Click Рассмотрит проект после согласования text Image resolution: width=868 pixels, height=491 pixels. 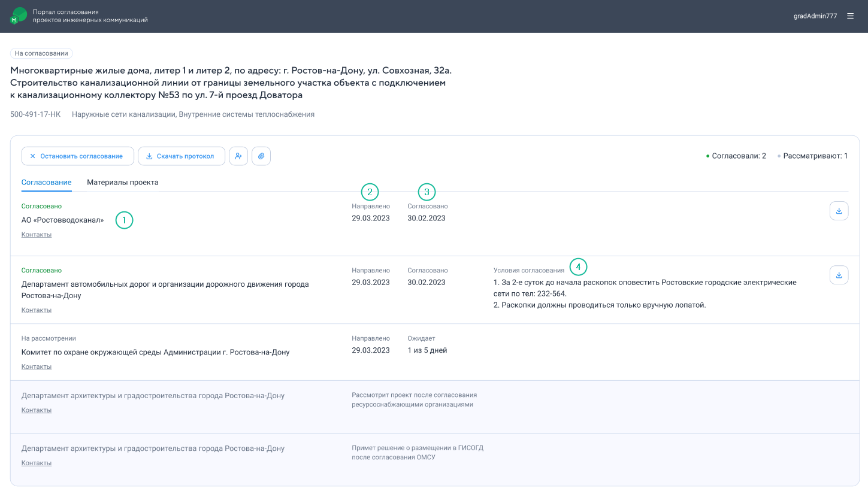point(415,400)
